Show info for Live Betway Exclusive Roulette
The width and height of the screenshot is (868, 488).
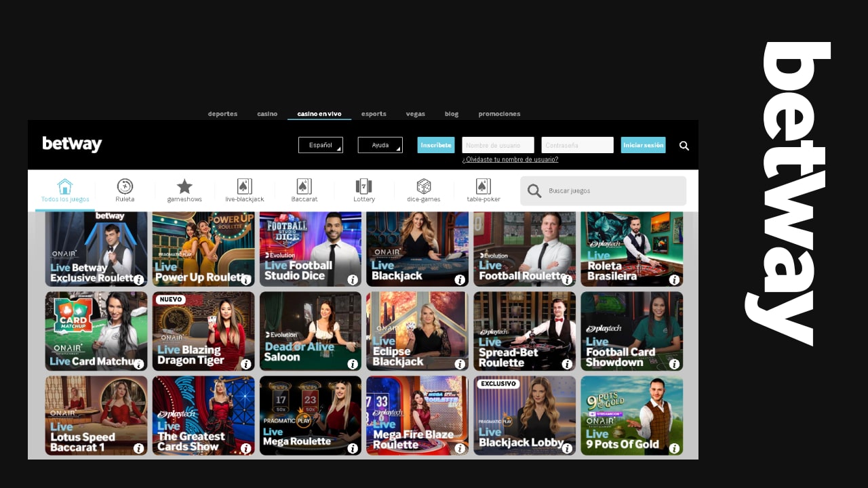[x=139, y=280]
